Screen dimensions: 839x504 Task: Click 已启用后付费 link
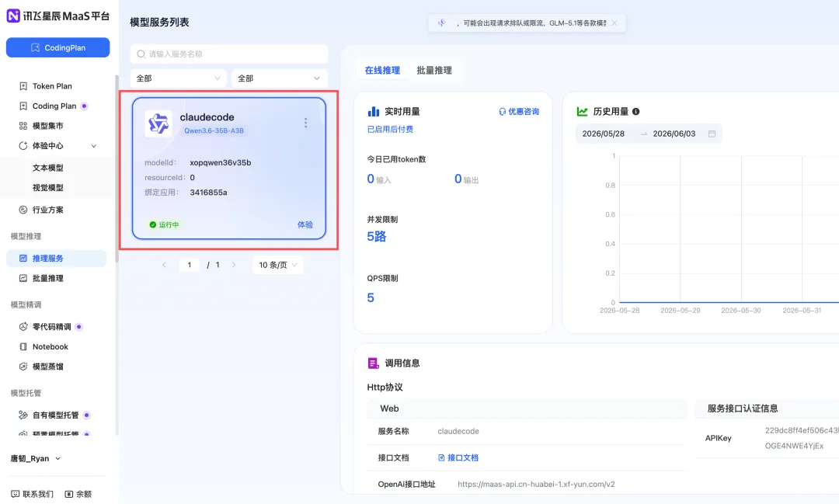click(390, 129)
